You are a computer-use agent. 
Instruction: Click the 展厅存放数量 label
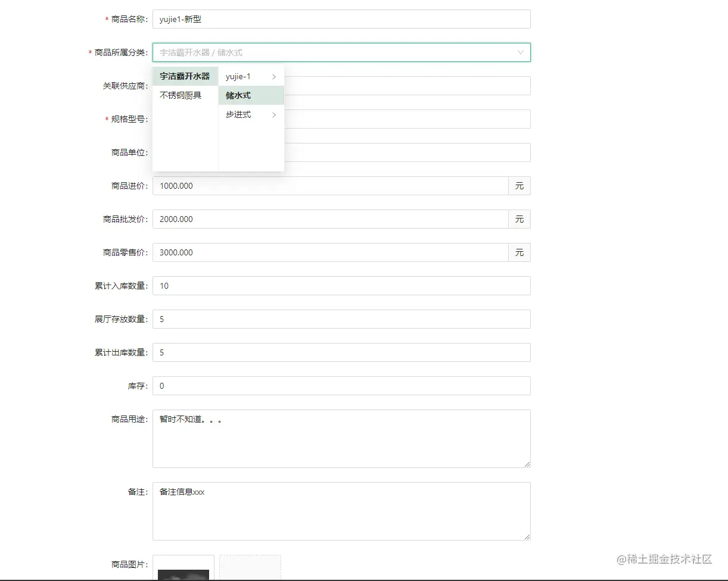(x=121, y=319)
